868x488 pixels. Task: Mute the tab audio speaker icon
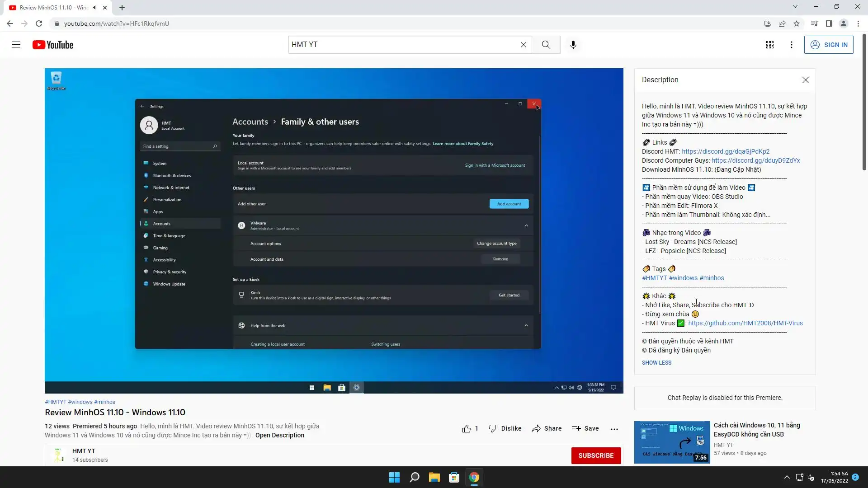pos(95,8)
